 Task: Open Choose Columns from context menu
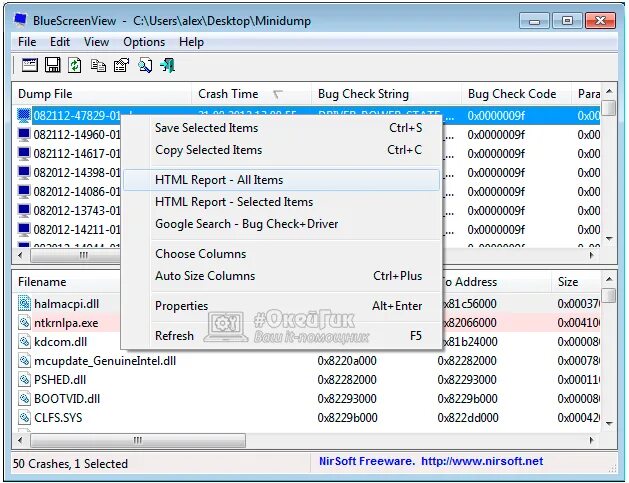(x=282, y=254)
